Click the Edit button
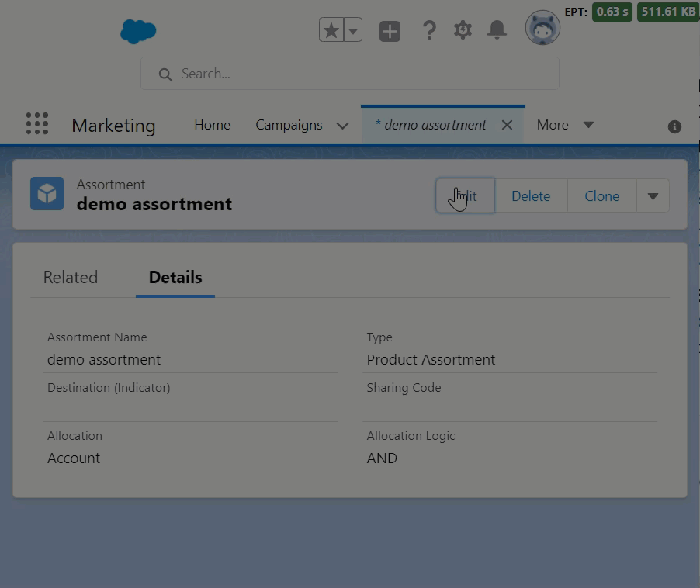Image resolution: width=700 pixels, height=588 pixels. tap(465, 196)
